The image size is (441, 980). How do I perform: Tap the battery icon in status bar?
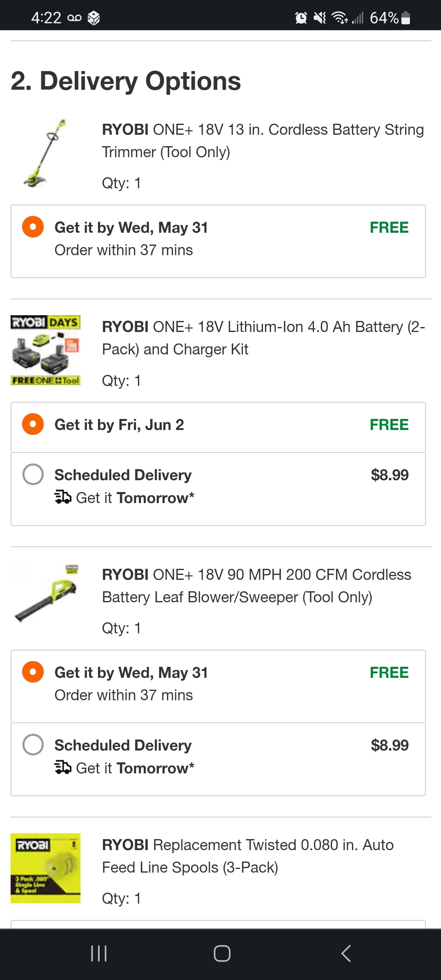pyautogui.click(x=406, y=18)
